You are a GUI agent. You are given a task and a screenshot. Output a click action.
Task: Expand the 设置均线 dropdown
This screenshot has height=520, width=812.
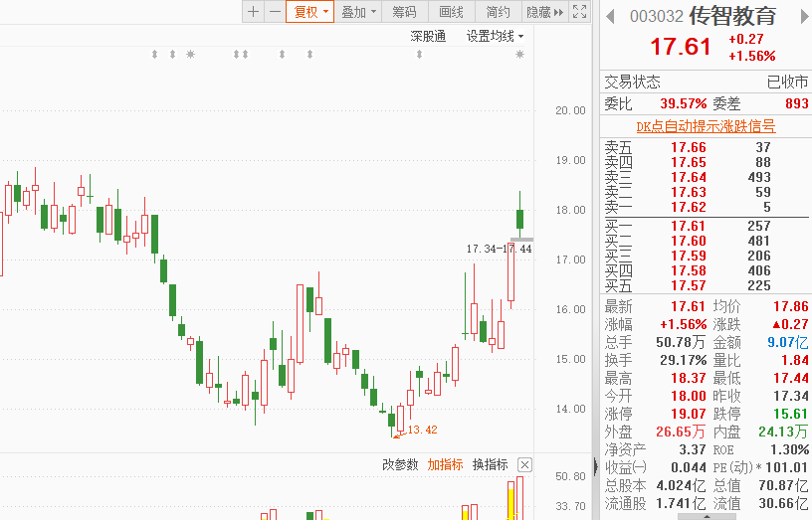[x=496, y=36]
